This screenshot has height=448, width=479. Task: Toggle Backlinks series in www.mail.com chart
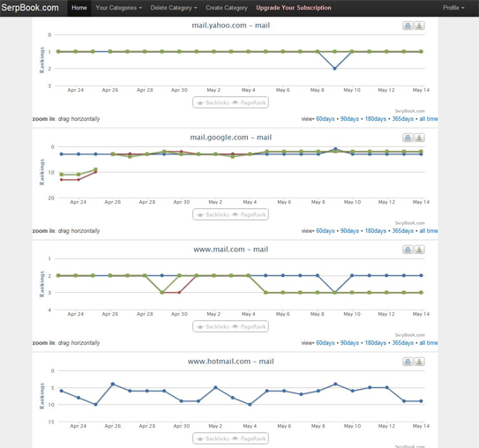coord(213,327)
